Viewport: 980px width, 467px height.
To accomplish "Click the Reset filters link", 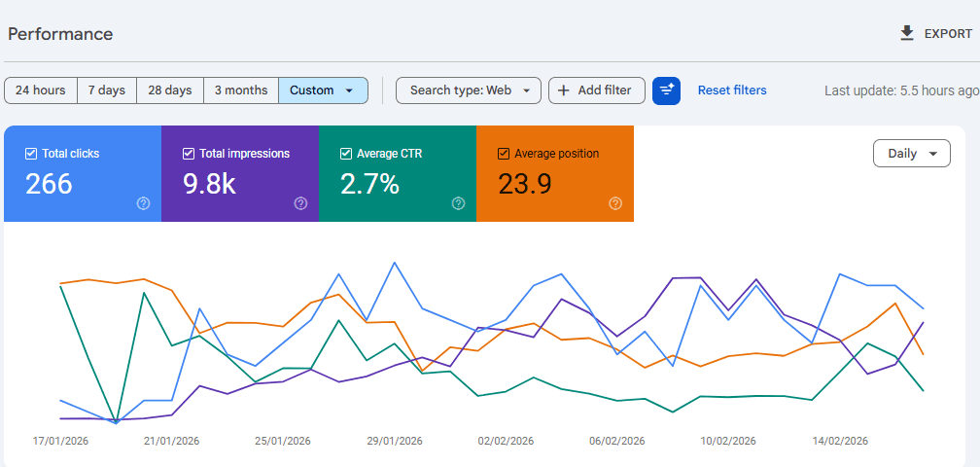I will pyautogui.click(x=732, y=90).
